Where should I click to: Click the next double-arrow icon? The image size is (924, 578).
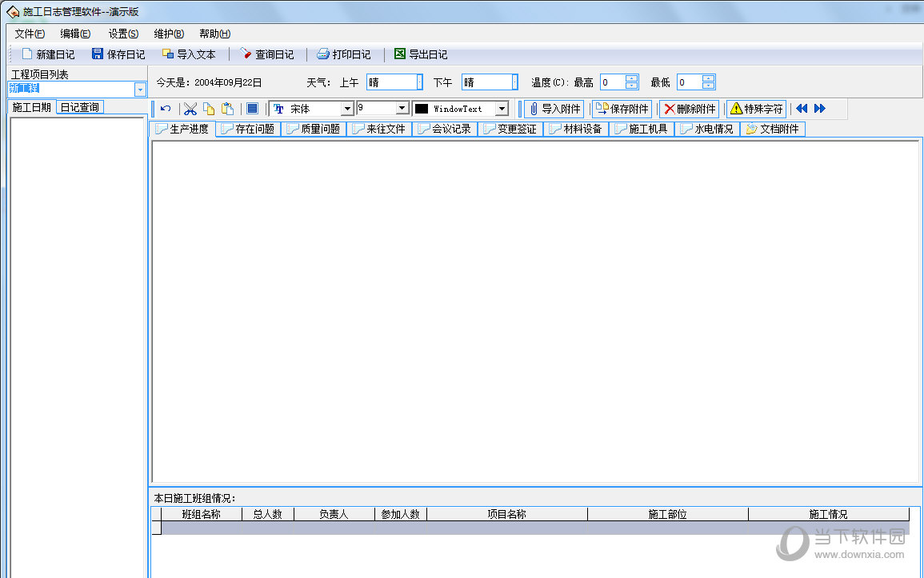[820, 108]
